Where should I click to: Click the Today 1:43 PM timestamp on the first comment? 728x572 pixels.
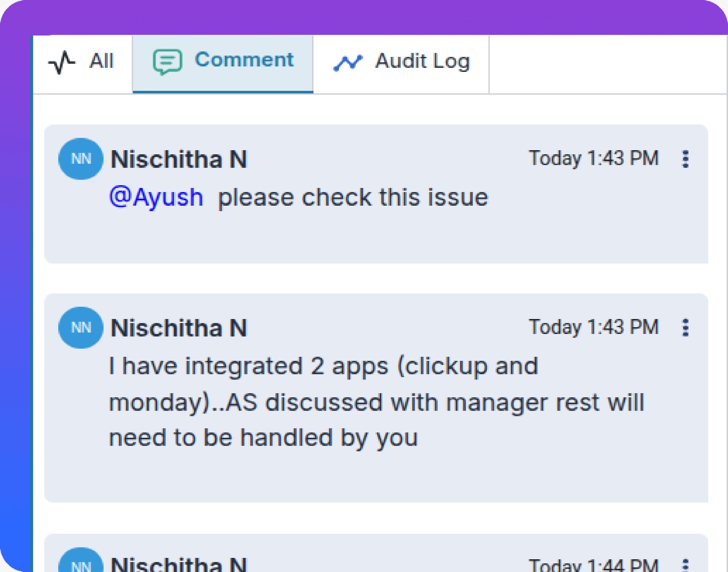click(594, 159)
